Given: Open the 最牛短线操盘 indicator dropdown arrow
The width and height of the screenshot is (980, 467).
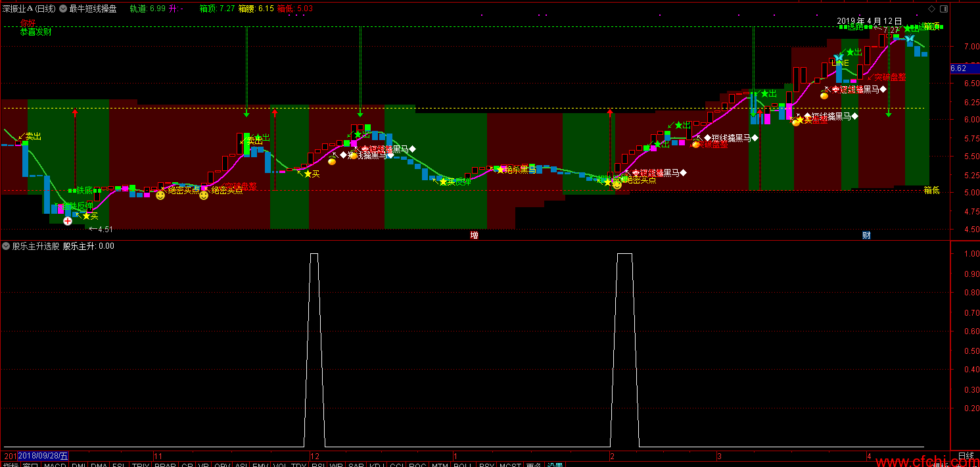Looking at the screenshot, I should pyautogui.click(x=62, y=9).
